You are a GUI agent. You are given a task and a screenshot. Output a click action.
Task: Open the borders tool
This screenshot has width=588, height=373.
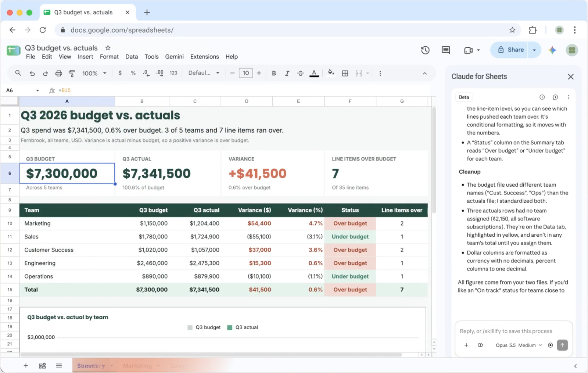(345, 73)
